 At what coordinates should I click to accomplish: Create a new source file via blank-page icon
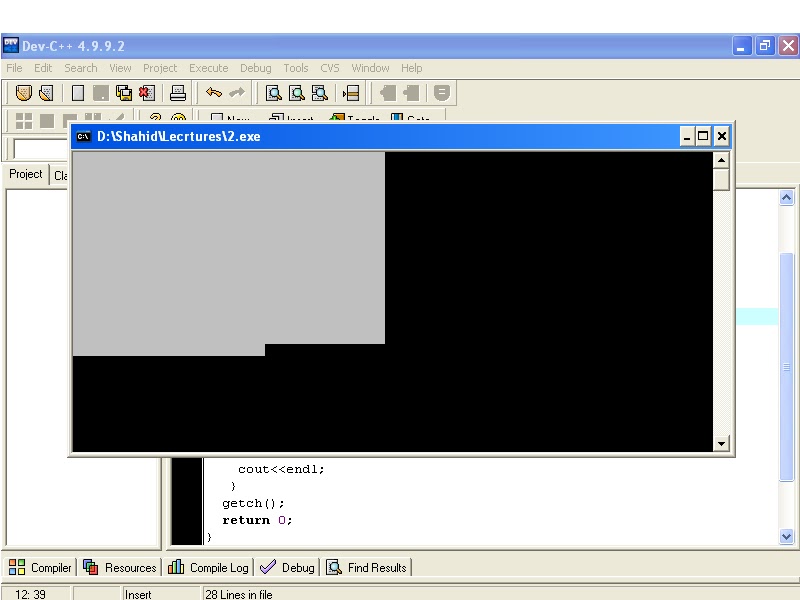coord(78,93)
